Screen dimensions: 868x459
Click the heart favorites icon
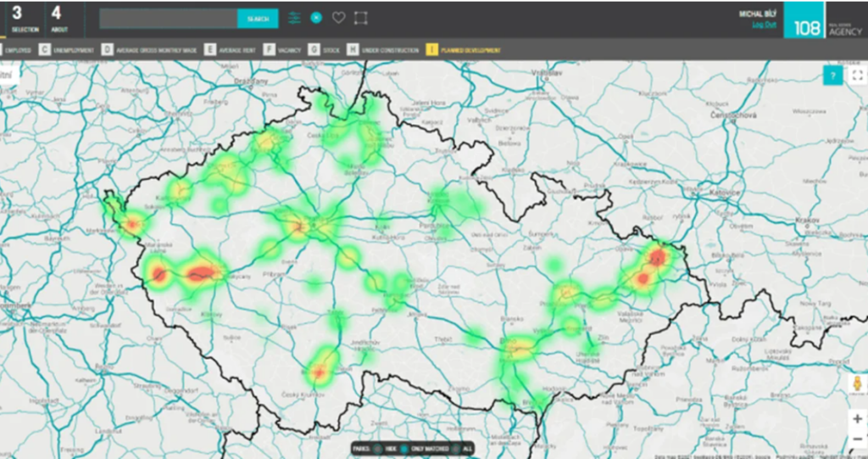coord(338,18)
